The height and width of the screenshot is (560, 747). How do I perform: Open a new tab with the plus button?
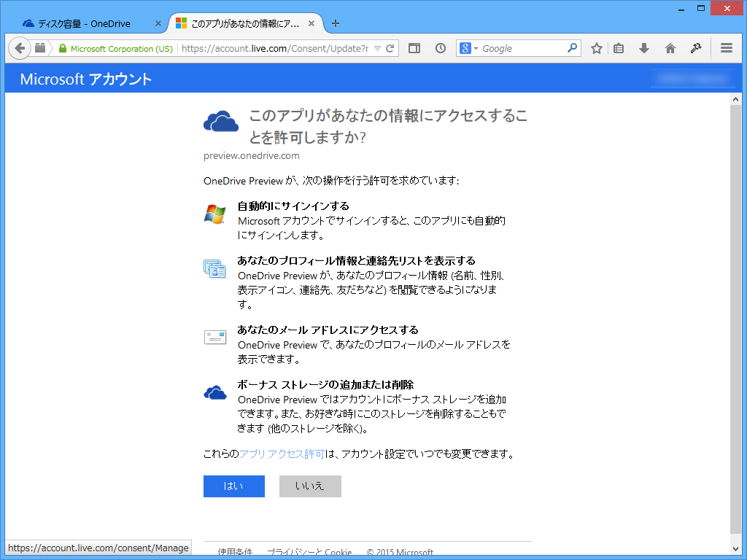point(335,23)
